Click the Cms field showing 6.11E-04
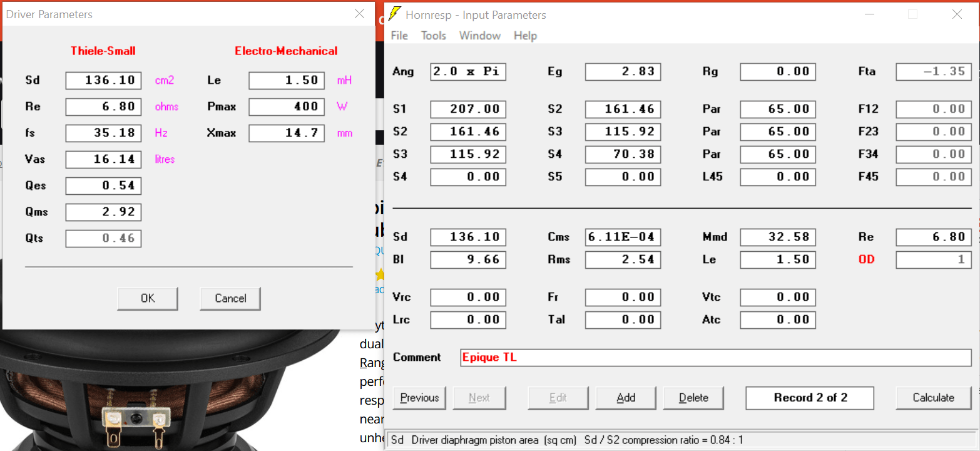 (623, 237)
